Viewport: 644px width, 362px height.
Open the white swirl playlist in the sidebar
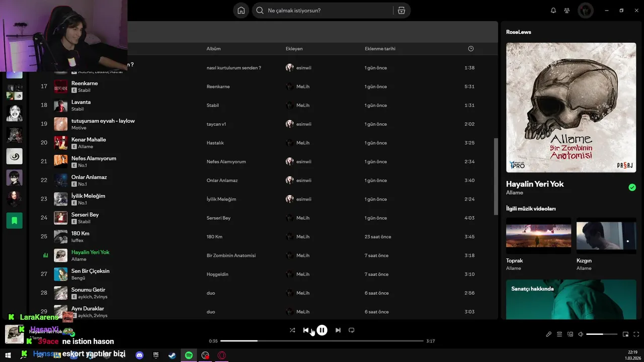point(15,156)
